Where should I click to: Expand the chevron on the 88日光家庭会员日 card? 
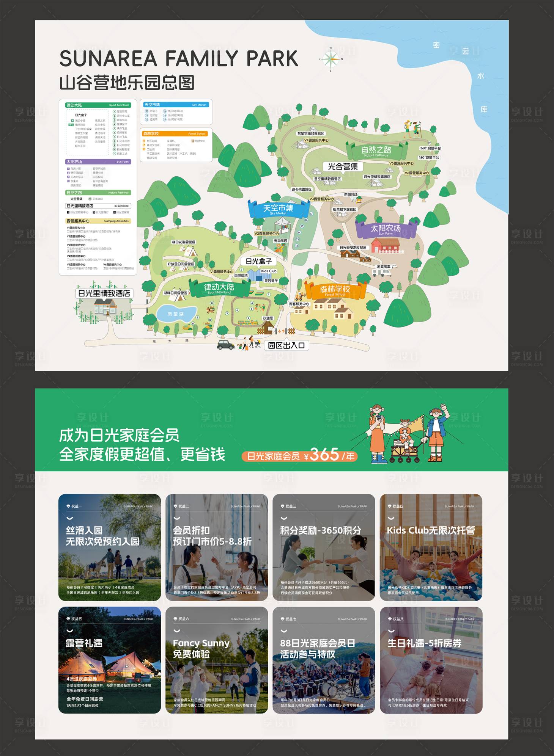(x=284, y=631)
